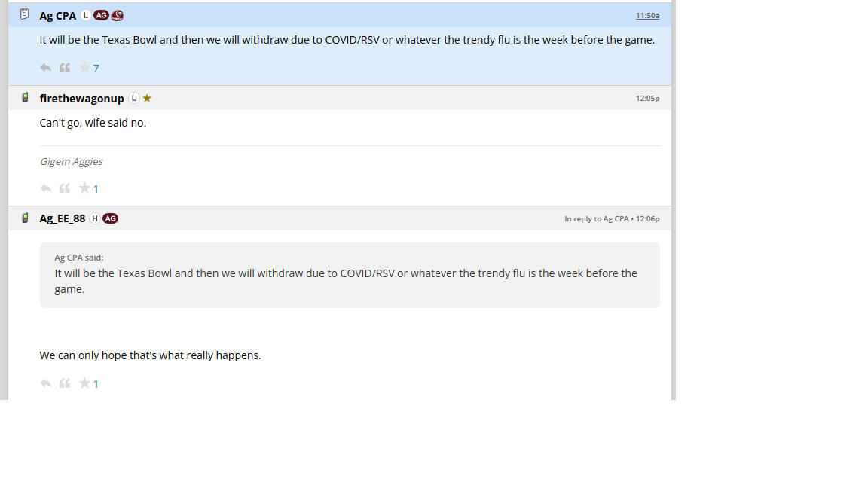Click the mobile phone icon beside Ag_EE_88
Image resolution: width=868 pixels, height=488 pixels.
pos(25,218)
